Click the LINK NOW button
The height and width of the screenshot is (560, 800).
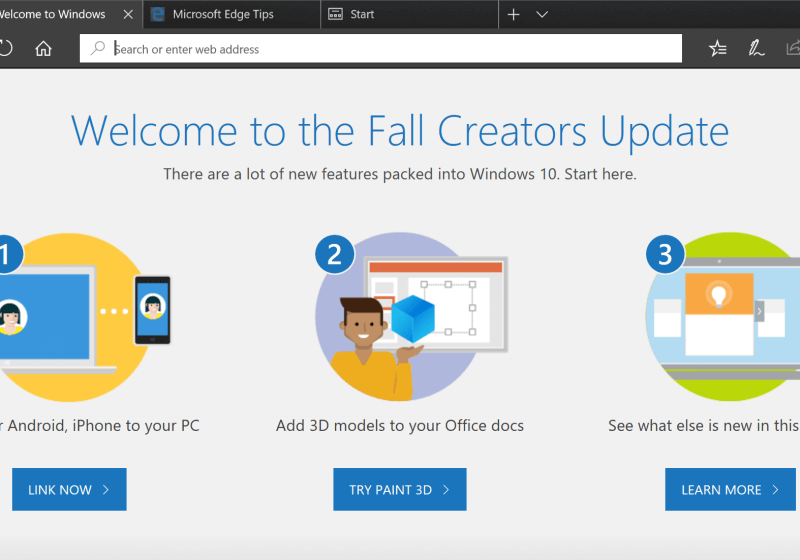(69, 489)
